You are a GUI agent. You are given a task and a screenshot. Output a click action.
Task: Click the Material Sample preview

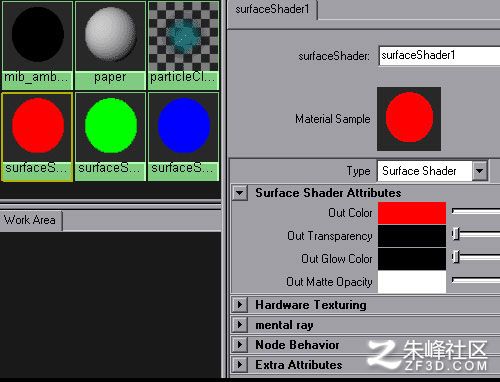coord(409,119)
